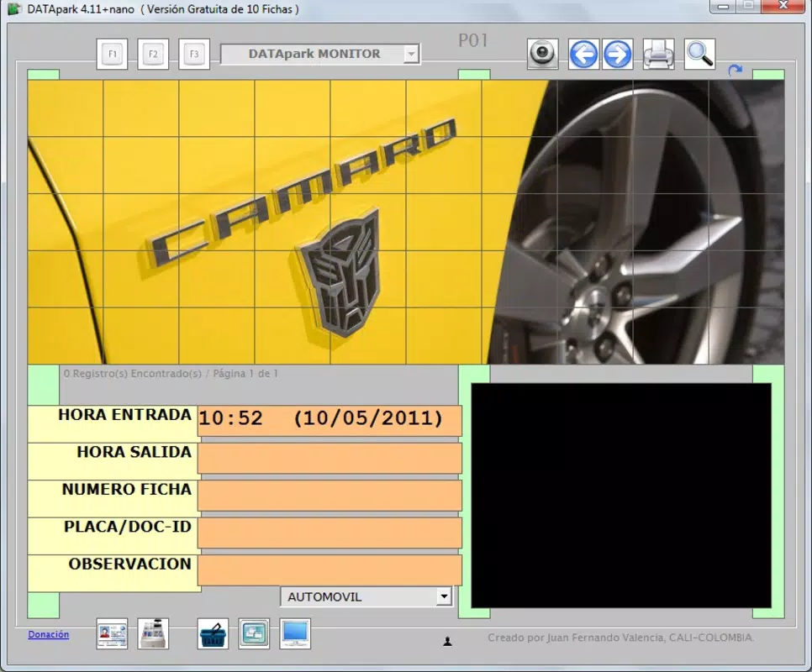Image resolution: width=812 pixels, height=672 pixels.
Task: Click the F3 function key icon
Action: click(x=194, y=54)
